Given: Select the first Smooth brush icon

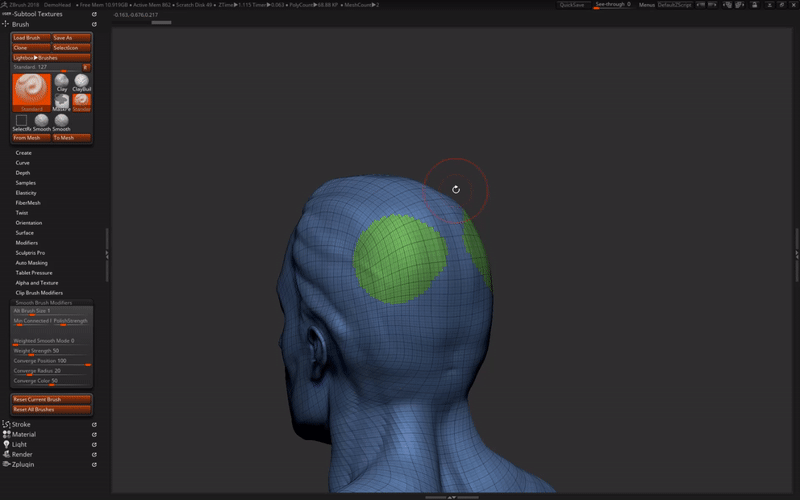Looking at the screenshot, I should coord(41,122).
